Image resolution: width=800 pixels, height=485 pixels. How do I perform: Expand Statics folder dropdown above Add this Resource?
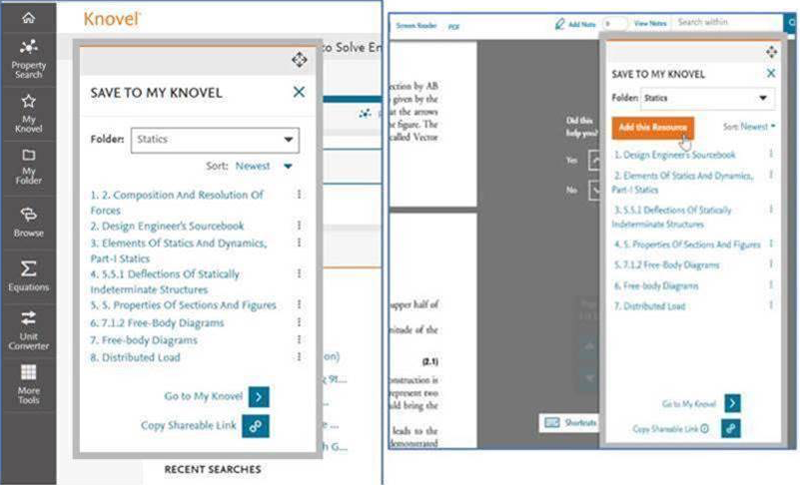click(763, 98)
